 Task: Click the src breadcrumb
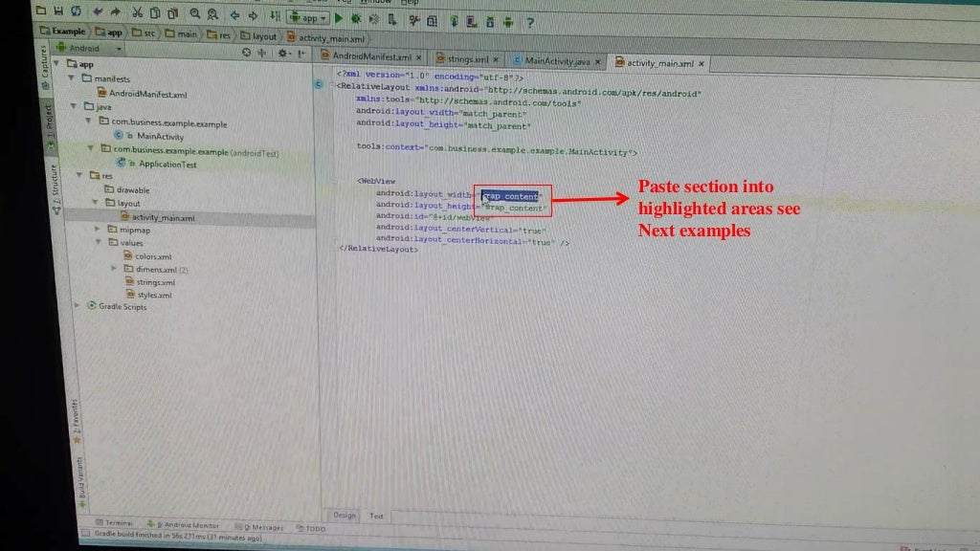pos(144,33)
